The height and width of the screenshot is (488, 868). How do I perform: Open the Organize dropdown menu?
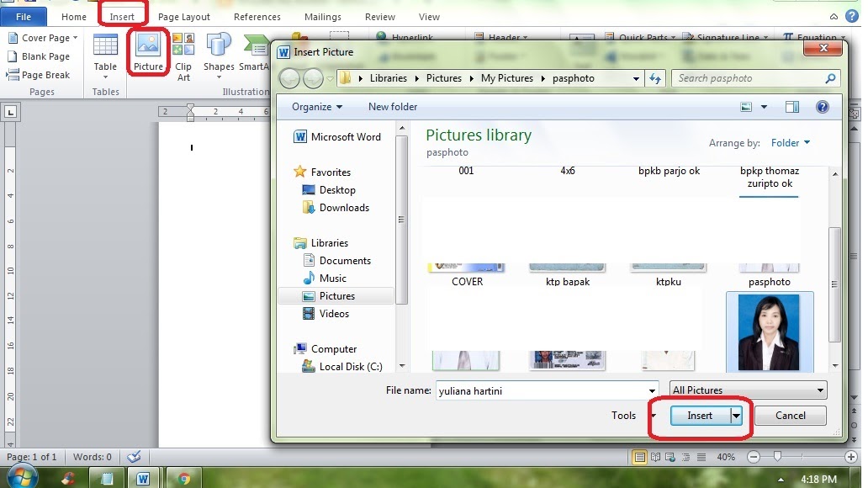(316, 107)
